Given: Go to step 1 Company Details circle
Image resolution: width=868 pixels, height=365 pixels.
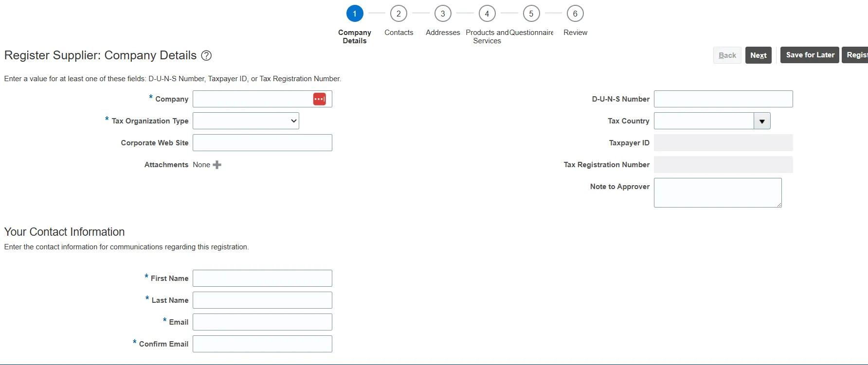Looking at the screenshot, I should (355, 14).
